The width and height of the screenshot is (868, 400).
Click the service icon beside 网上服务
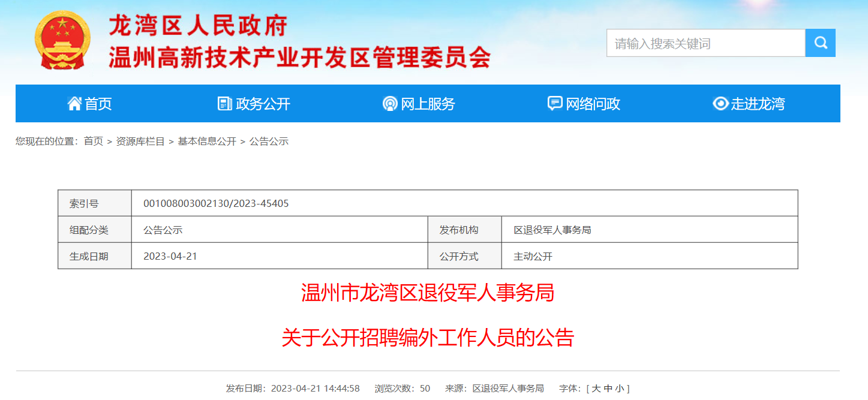(390, 104)
